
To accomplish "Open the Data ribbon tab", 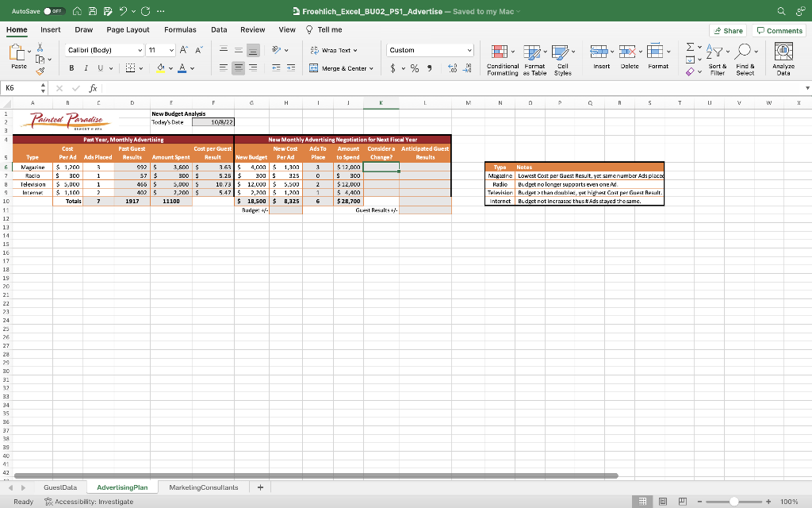I will pyautogui.click(x=219, y=29).
